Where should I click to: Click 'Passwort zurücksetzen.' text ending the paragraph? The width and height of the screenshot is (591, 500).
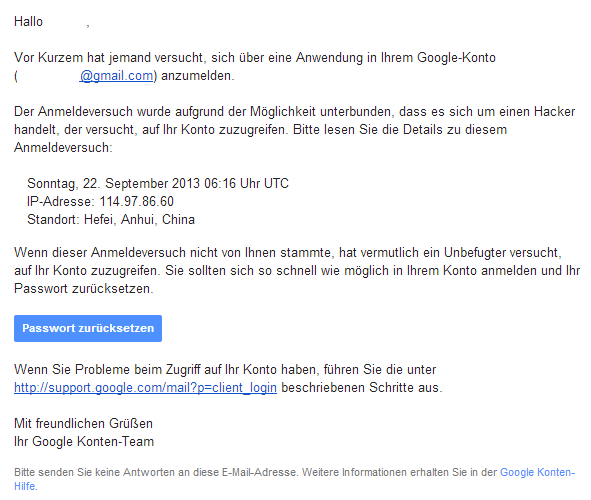coord(84,289)
